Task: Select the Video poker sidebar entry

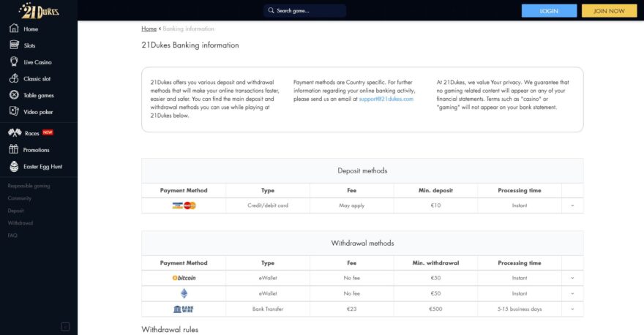Action: point(38,112)
